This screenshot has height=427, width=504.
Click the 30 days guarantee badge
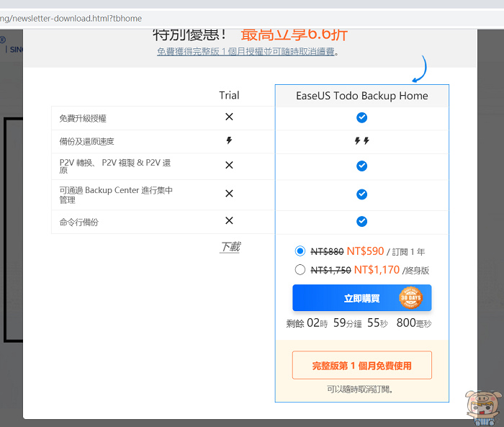410,297
